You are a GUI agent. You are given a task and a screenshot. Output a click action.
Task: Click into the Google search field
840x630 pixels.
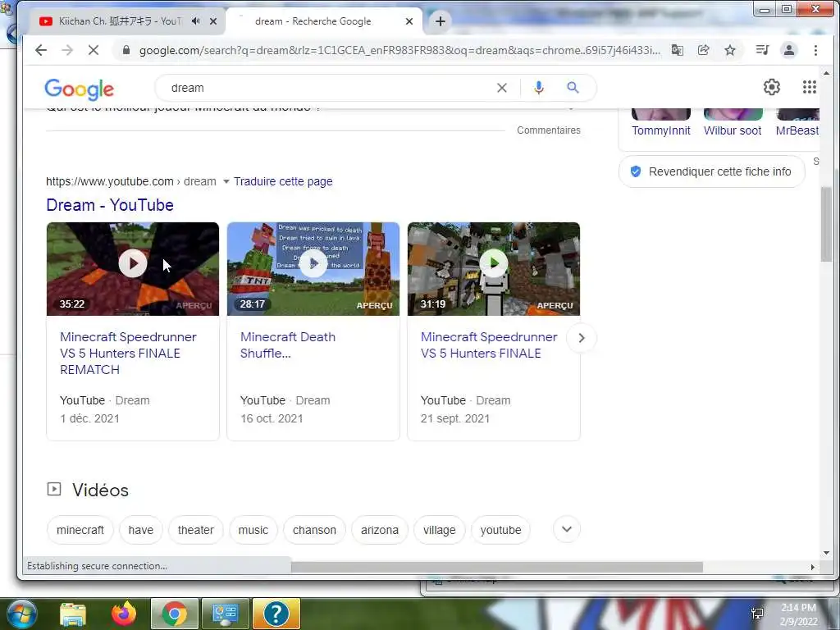pos(330,88)
